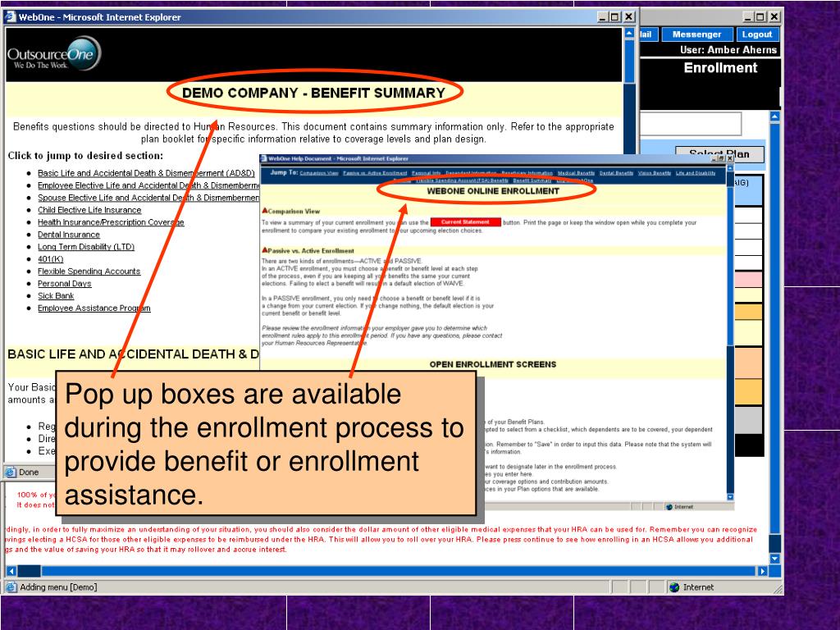The height and width of the screenshot is (630, 840).
Task: Click the black plan row swatch in Enrollment table
Action: 748,445
